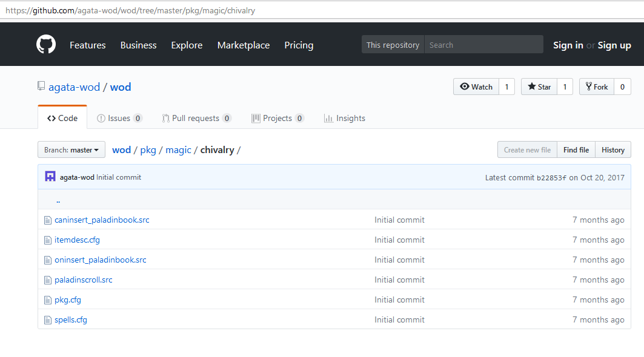Open Initial commit link in paladinscroll.src row
644x357 pixels.
(x=400, y=280)
